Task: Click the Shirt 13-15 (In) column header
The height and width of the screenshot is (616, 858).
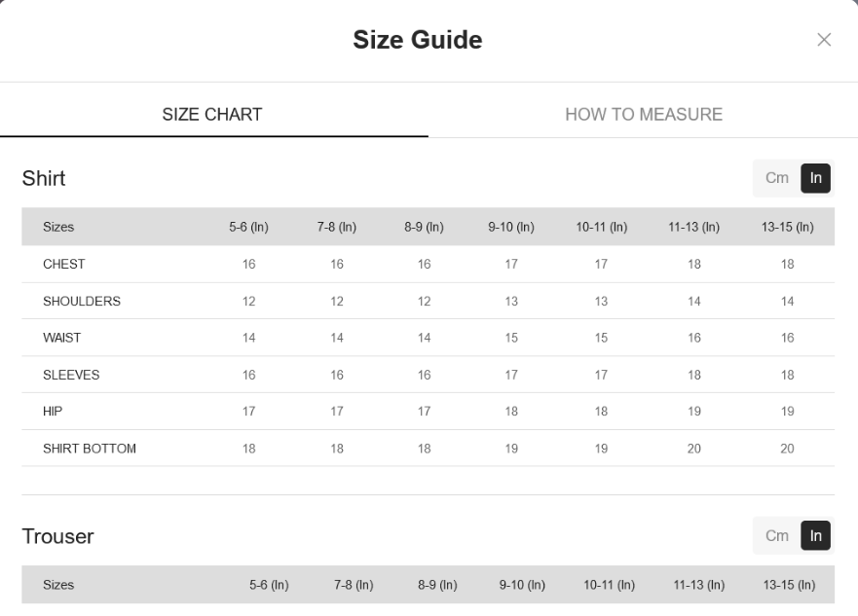Action: point(788,227)
